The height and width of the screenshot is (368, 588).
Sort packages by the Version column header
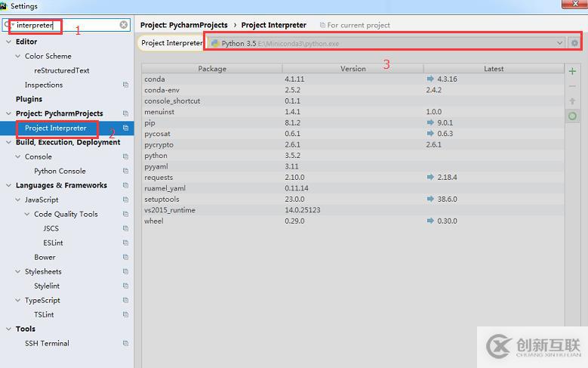pyautogui.click(x=352, y=69)
